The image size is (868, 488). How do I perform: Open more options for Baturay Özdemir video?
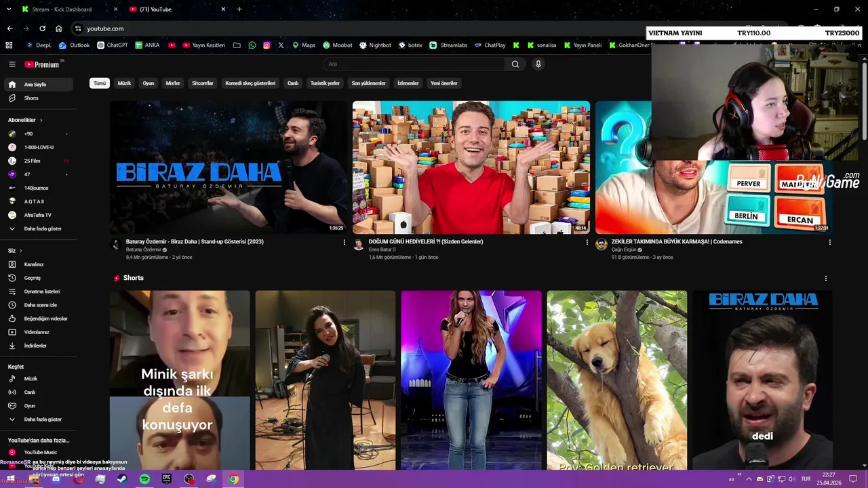344,242
